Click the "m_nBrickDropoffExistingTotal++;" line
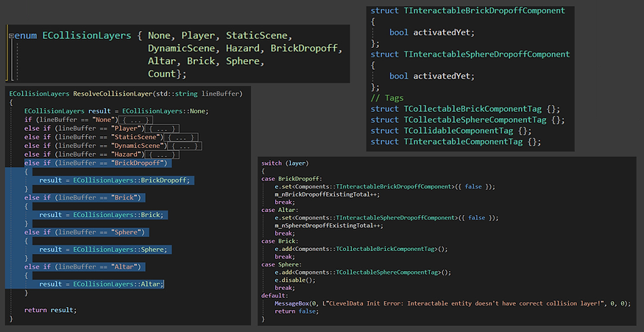Screen dimensions: 644x332 pos(328,194)
